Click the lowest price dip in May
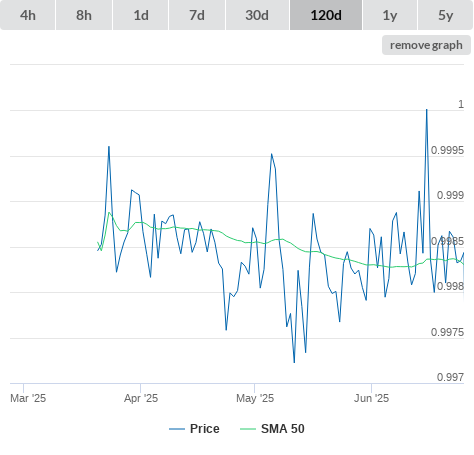 coord(294,362)
